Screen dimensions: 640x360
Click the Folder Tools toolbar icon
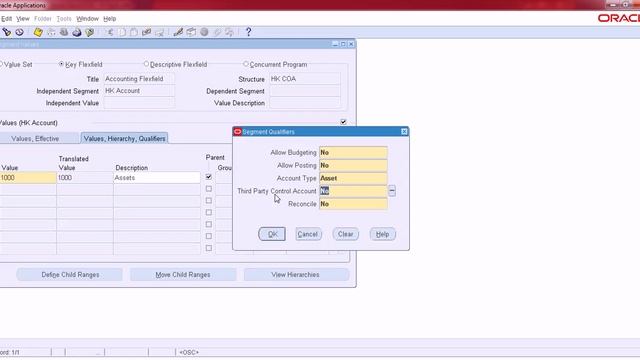point(230,32)
